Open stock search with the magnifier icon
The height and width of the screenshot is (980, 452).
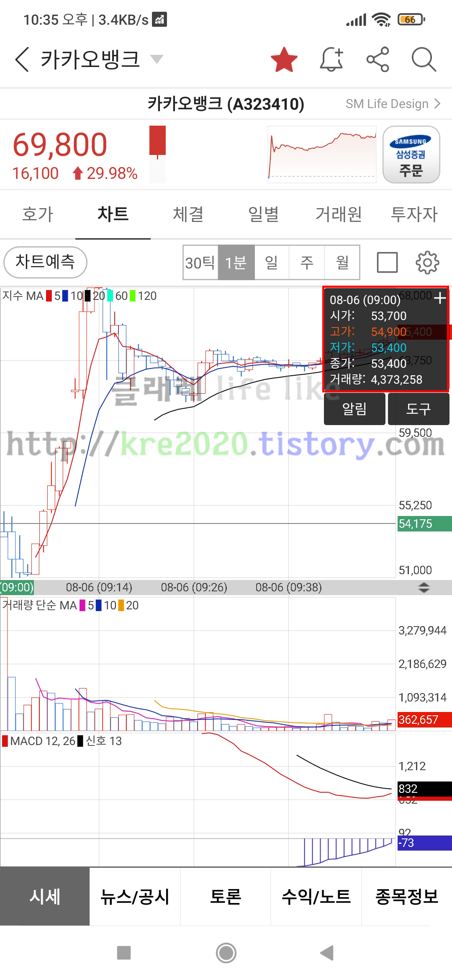click(424, 59)
